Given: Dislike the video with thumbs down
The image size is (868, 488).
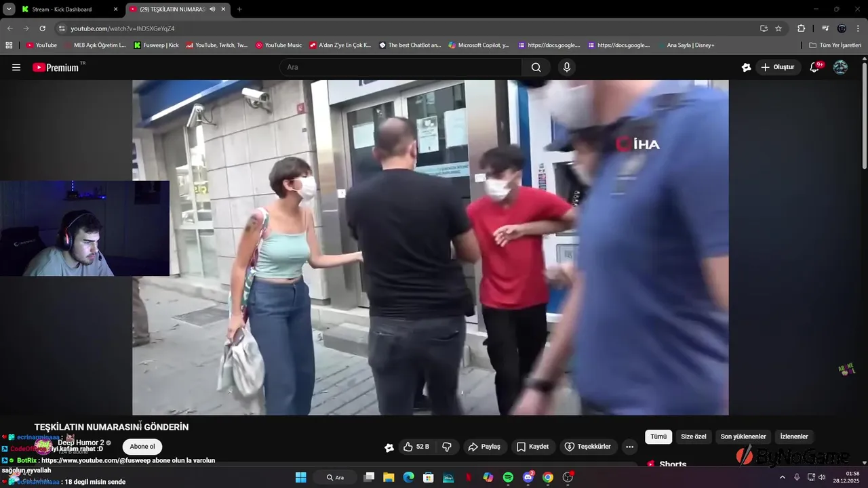Looking at the screenshot, I should (447, 447).
